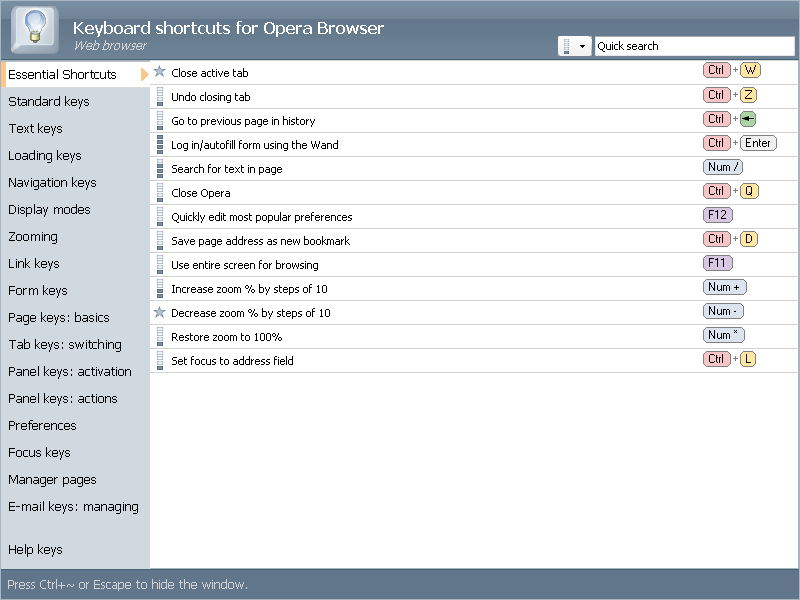
Task: Select 'Set focus to address field' text
Action: [232, 361]
